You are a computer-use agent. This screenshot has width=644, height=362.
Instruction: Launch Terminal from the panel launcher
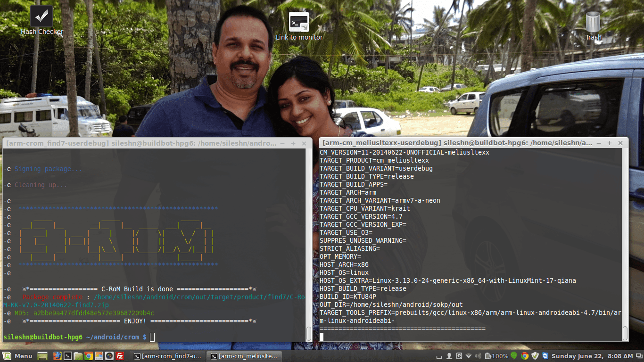tap(67, 356)
